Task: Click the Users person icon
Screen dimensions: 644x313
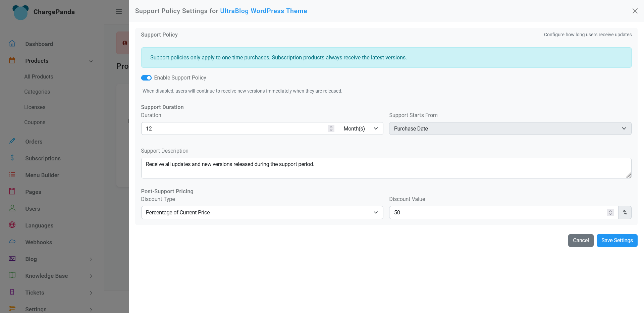Action: (x=12, y=208)
